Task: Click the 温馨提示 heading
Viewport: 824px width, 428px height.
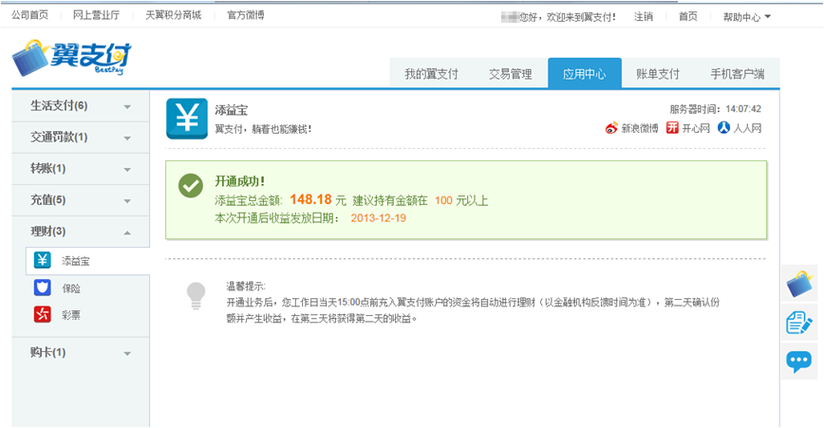Action: [246, 286]
